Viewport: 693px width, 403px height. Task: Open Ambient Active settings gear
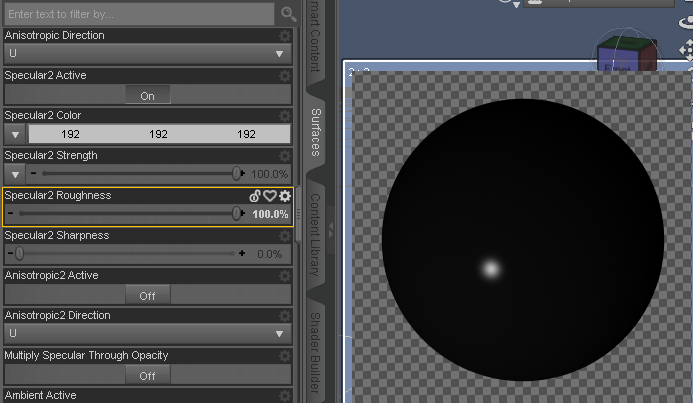[285, 396]
